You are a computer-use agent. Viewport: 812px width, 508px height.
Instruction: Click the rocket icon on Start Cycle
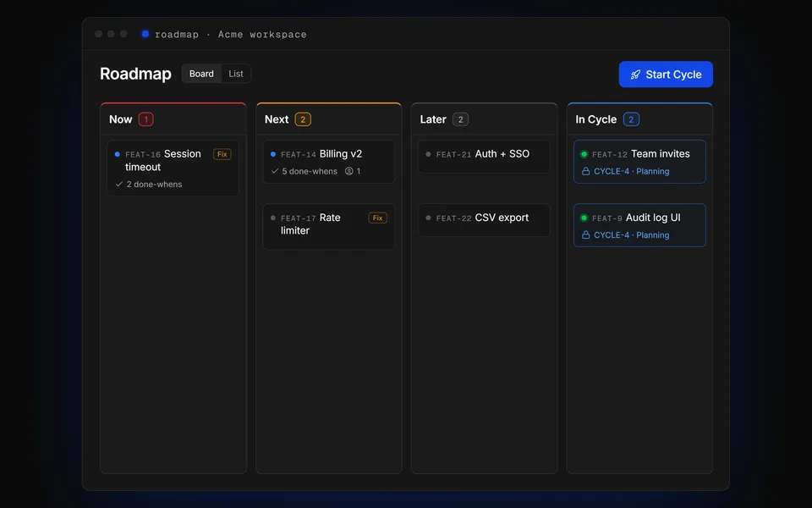click(635, 75)
